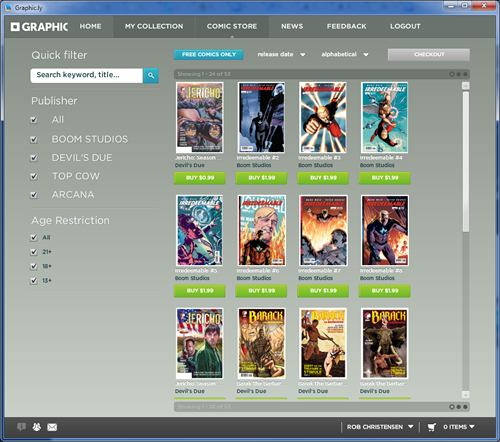This screenshot has height=442, width=500.
Task: Uncheck the DEVIL'S DUE publisher filter
Action: 34,158
